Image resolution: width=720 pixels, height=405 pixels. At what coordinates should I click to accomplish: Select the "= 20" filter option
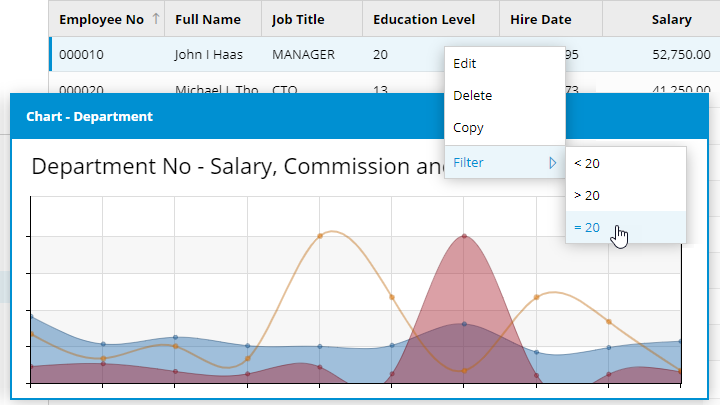tap(587, 227)
